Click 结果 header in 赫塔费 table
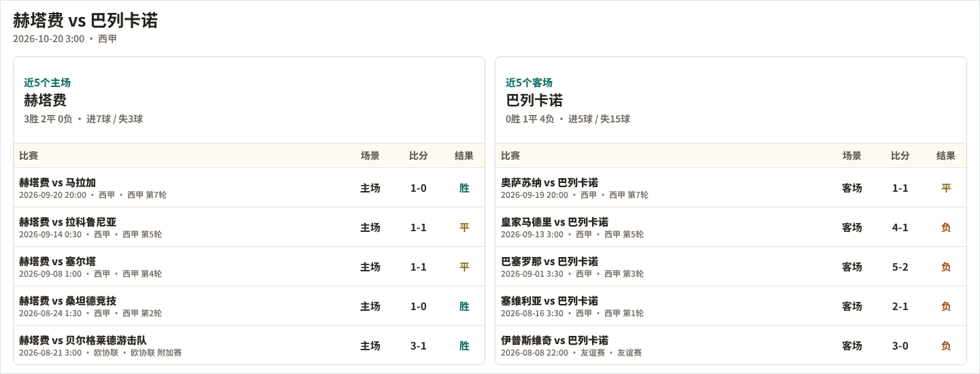The image size is (980, 374). coord(464,156)
